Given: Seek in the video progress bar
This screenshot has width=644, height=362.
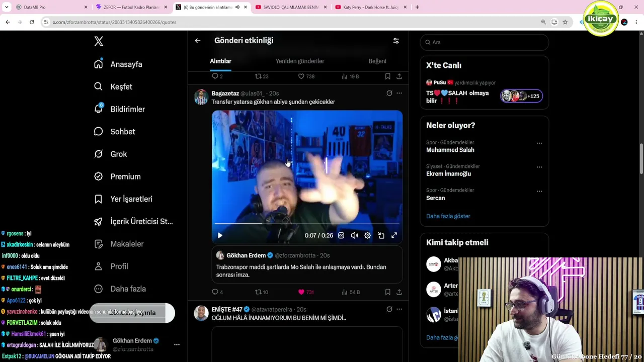Looking at the screenshot, I should pyautogui.click(x=307, y=224).
